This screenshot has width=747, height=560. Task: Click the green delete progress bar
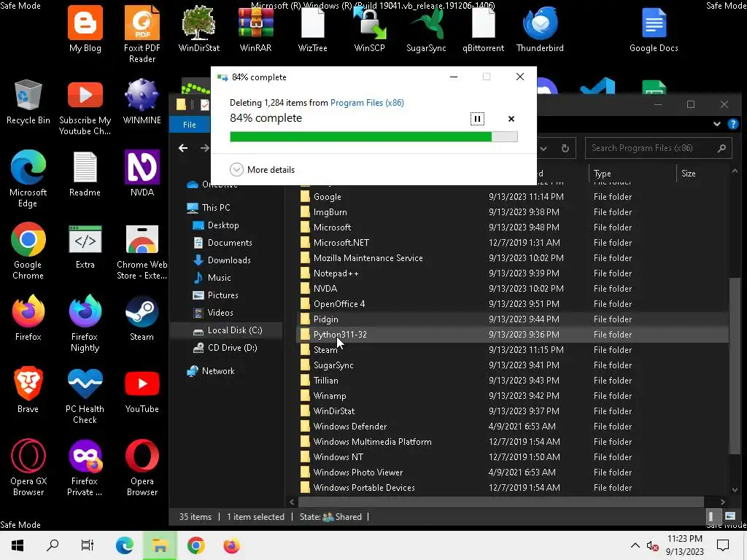point(373,136)
